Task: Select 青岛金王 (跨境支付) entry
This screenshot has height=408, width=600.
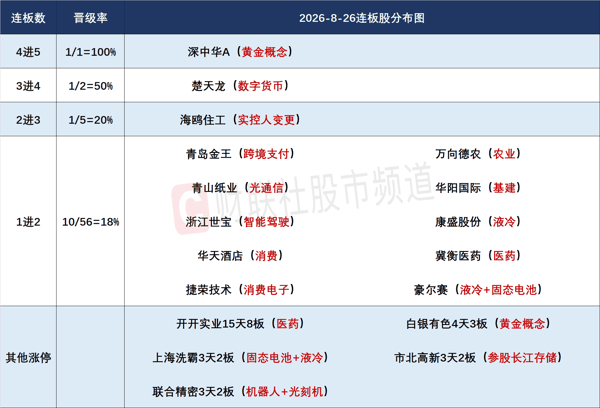Action: [240, 154]
